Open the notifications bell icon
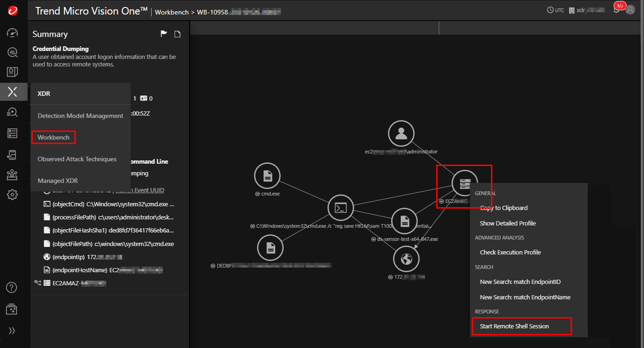Viewport: 644px width, 348px height. pos(616,10)
